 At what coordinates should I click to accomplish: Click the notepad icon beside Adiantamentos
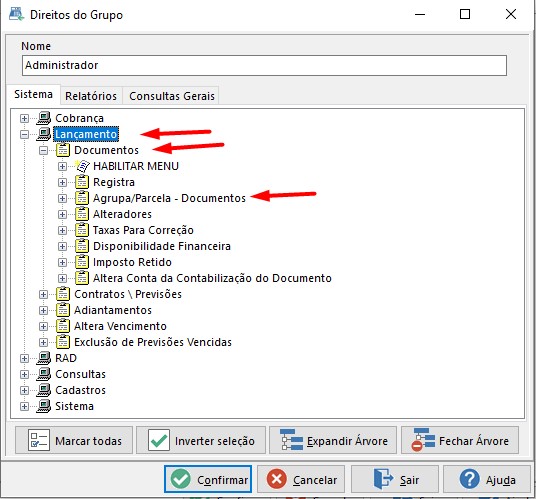63,310
